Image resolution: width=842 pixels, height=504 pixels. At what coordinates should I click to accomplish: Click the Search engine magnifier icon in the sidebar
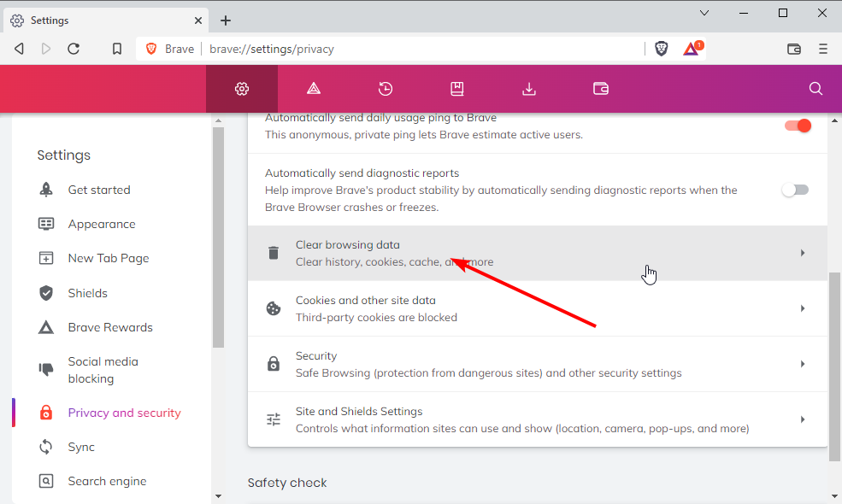tap(46, 481)
